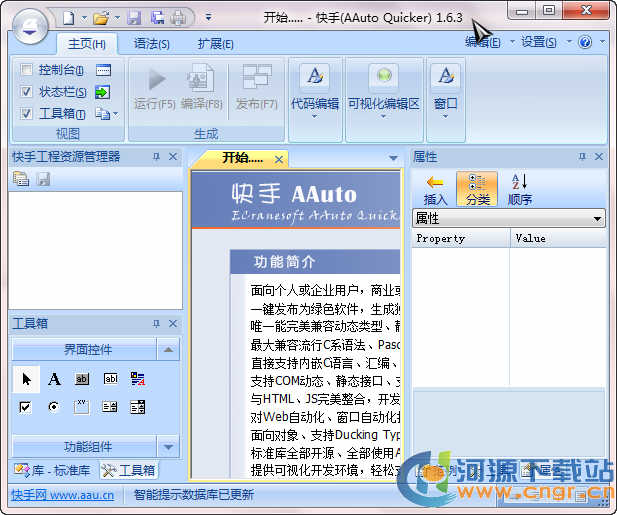Image resolution: width=617 pixels, height=515 pixels.
Task: Switch to the 库 - 标准库 bottom tab
Action: [52, 470]
